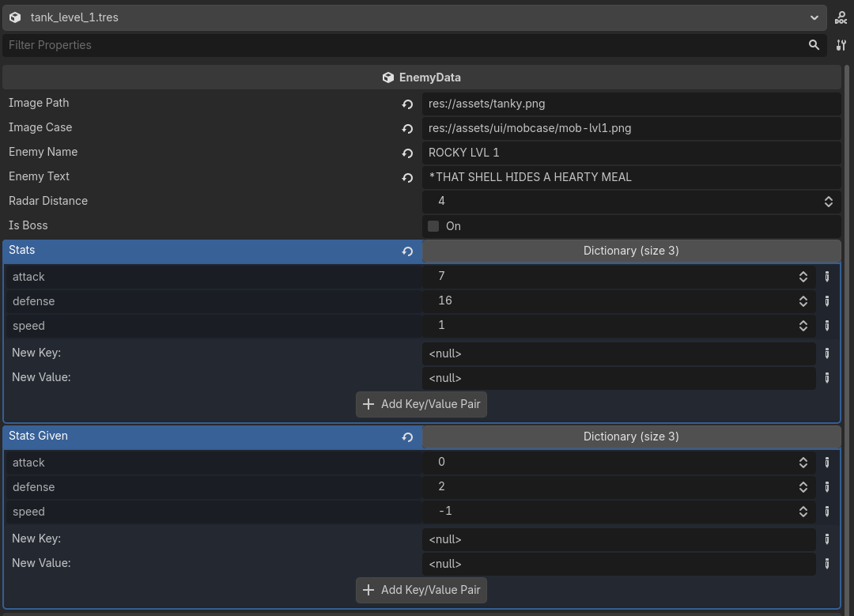The height and width of the screenshot is (616, 854).
Task: Open the inspector property tools settings icon
Action: (x=841, y=45)
